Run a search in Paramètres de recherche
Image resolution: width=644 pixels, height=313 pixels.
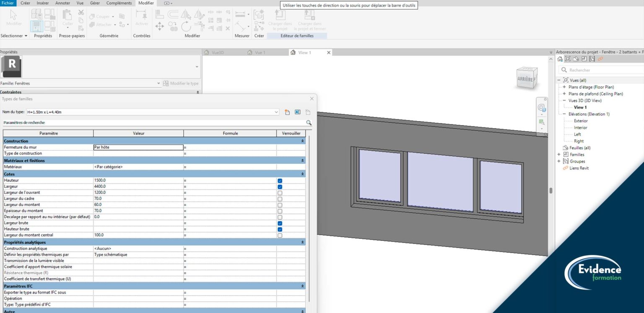point(309,123)
